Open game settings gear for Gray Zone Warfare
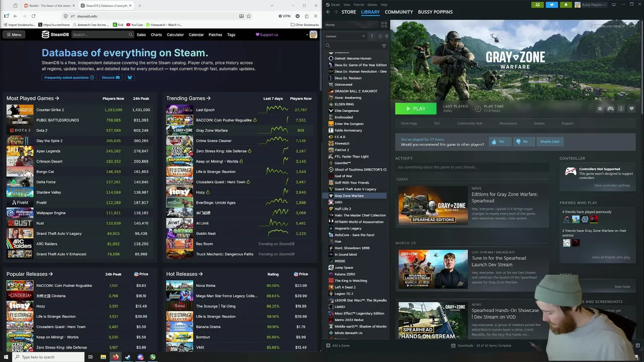 point(600,109)
